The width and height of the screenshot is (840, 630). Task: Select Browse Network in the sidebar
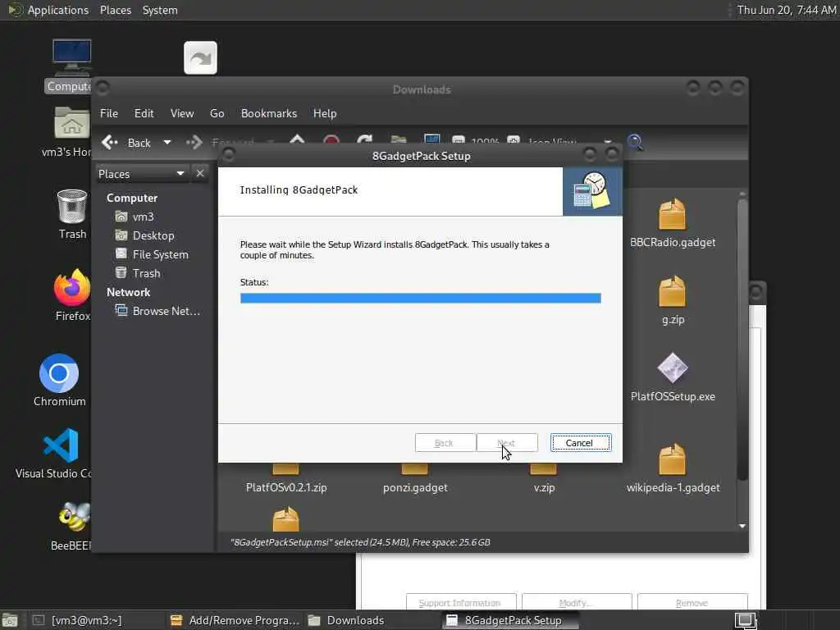click(157, 311)
